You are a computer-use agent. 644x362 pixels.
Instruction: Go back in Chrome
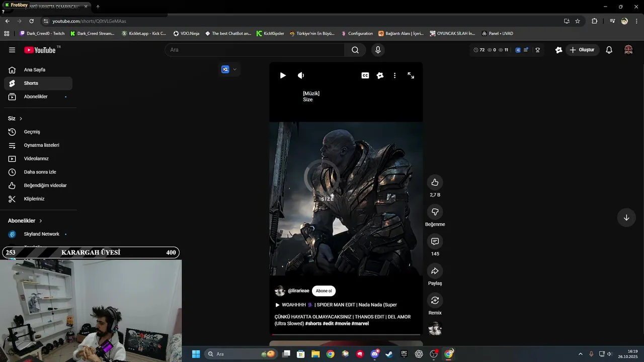(7, 21)
